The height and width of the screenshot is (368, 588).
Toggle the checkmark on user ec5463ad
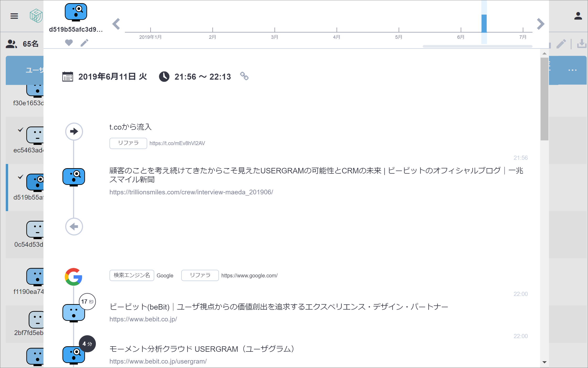[21, 130]
